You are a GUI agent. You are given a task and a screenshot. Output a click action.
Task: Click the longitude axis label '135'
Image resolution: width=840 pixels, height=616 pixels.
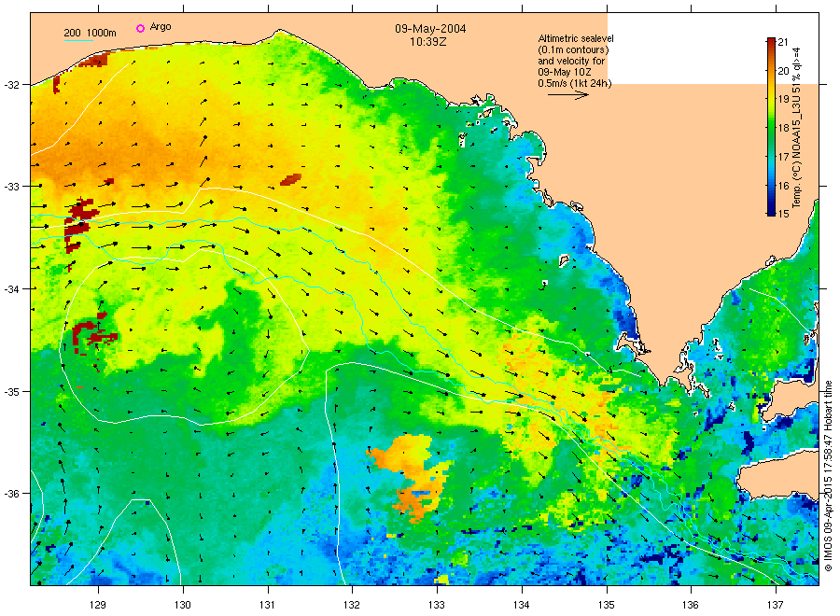(607, 605)
